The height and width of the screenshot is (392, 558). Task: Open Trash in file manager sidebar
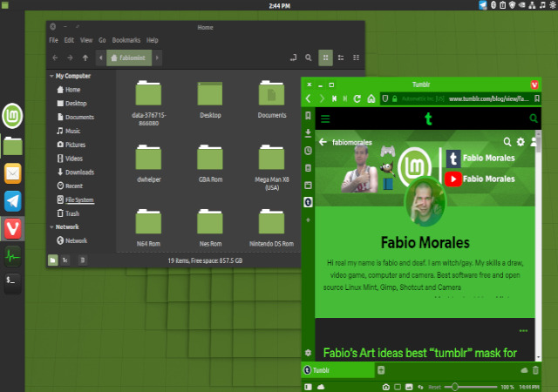[x=68, y=213]
